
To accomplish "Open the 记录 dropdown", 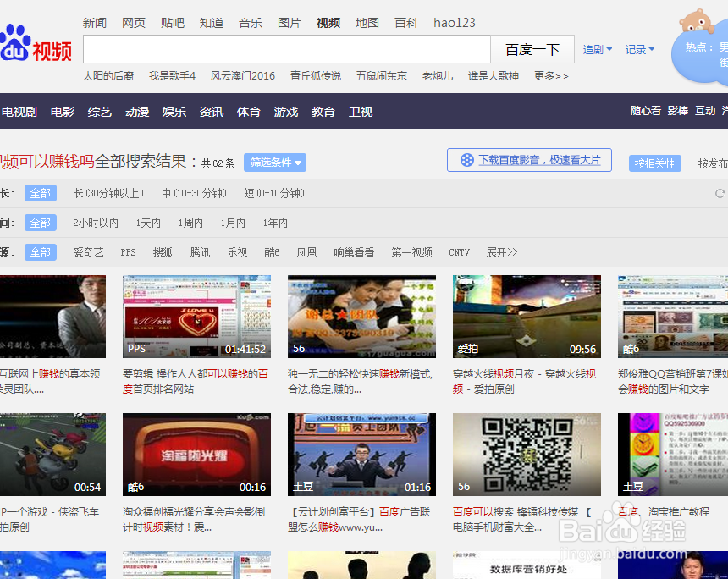I will [640, 49].
